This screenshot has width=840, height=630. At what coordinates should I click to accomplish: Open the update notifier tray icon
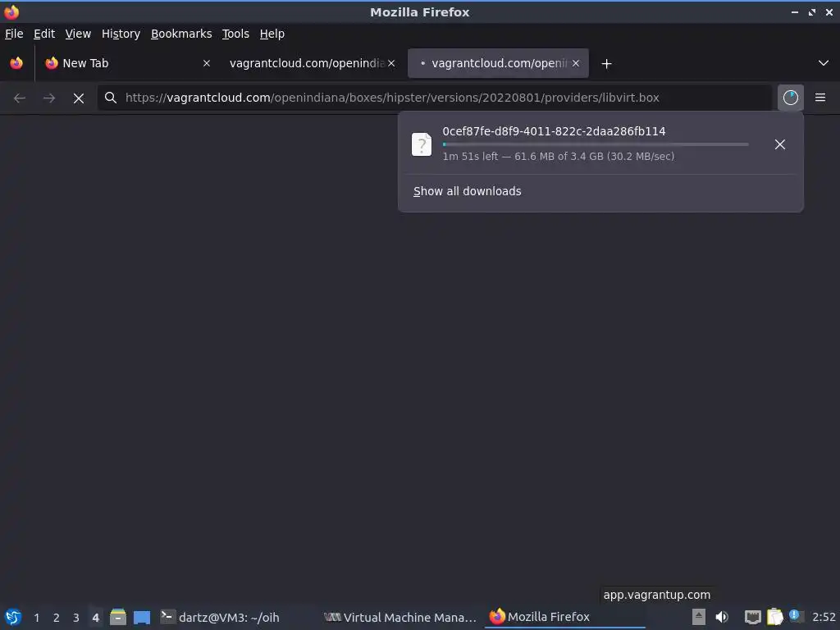point(796,616)
